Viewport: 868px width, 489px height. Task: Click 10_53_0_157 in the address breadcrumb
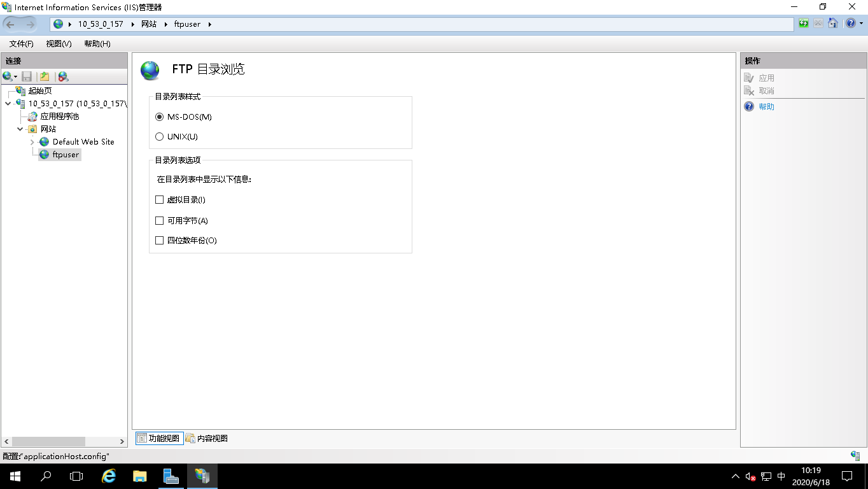click(101, 24)
